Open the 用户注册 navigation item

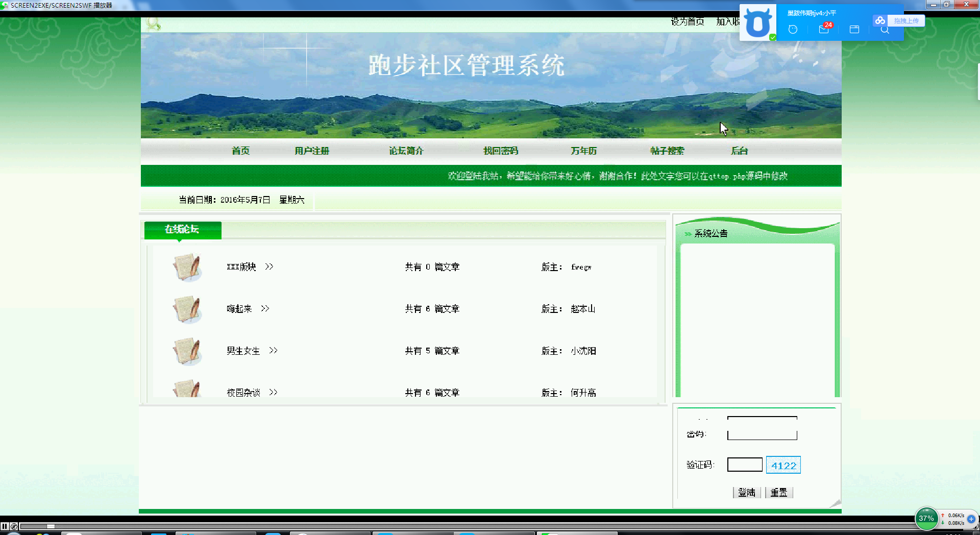pyautogui.click(x=312, y=151)
